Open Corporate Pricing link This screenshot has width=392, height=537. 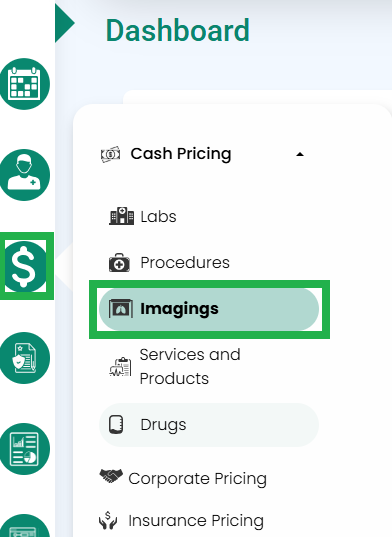(197, 478)
